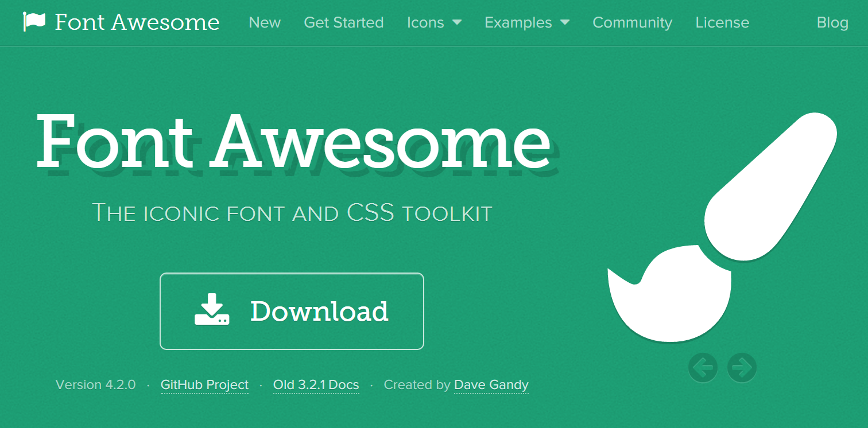This screenshot has width=868, height=428.
Task: Open the GitHub Project link
Action: (205, 384)
